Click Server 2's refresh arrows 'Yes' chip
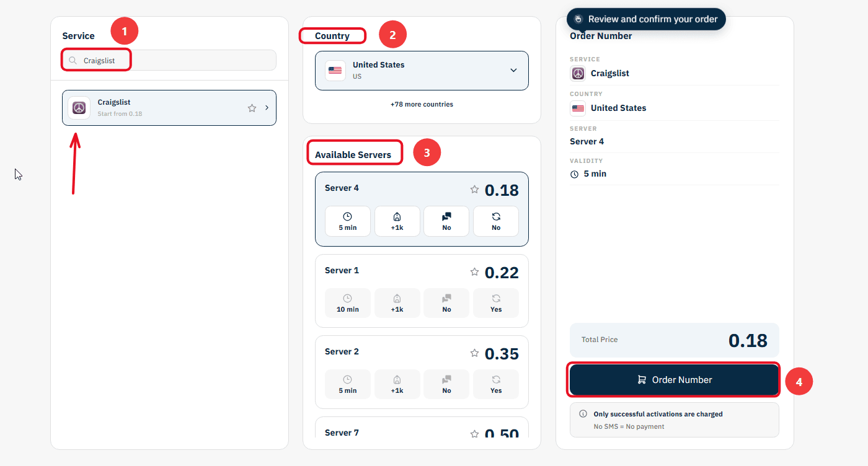868x466 pixels. point(496,384)
